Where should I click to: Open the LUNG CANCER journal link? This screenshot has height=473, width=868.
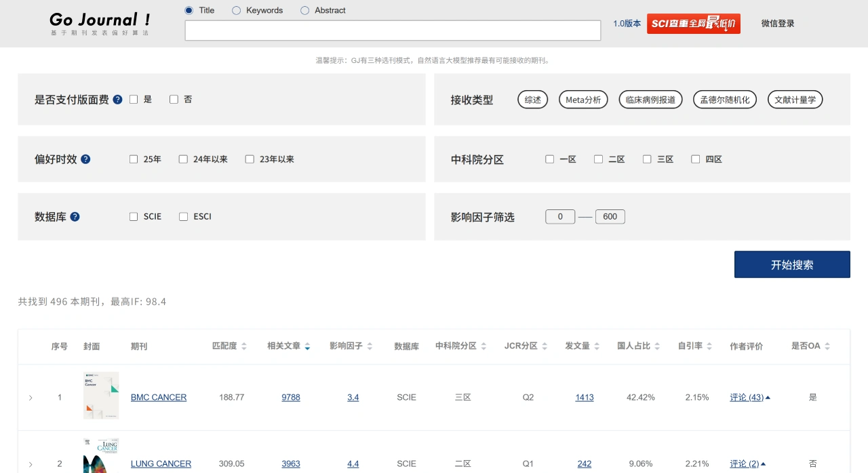[x=161, y=464]
